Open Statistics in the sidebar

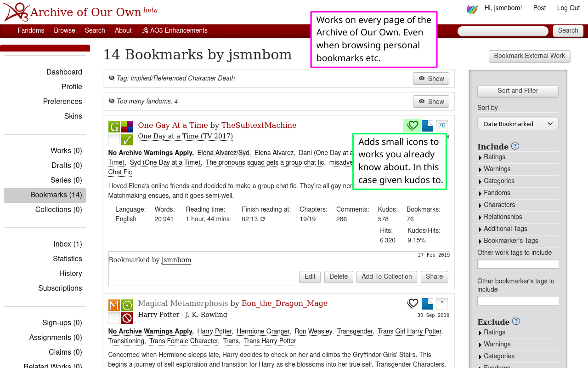(x=68, y=259)
